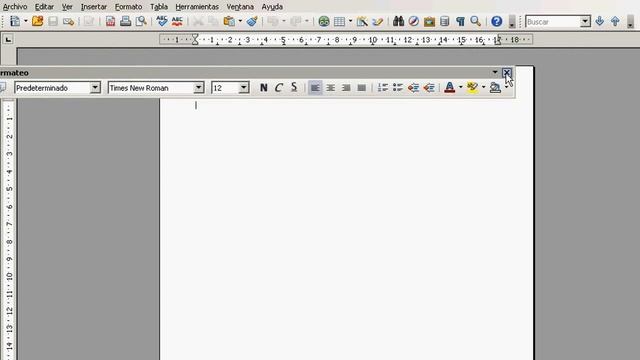Click the New document icon
Viewport: 640px width, 360px height.
15,21
